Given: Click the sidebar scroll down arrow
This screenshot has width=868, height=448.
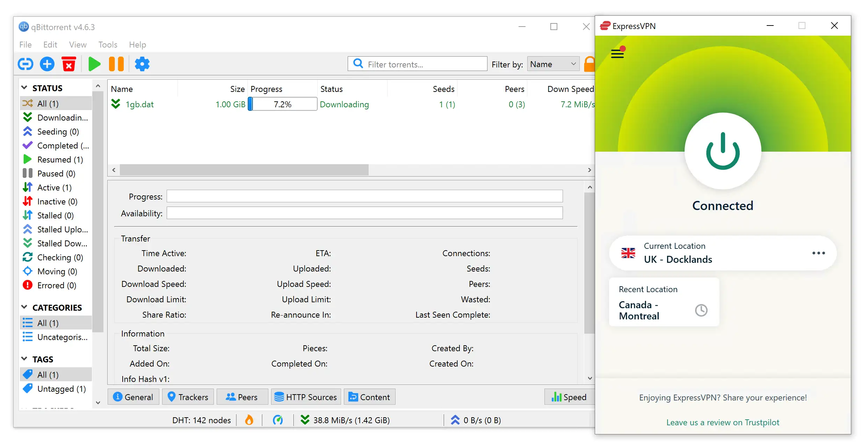Looking at the screenshot, I should click(98, 402).
